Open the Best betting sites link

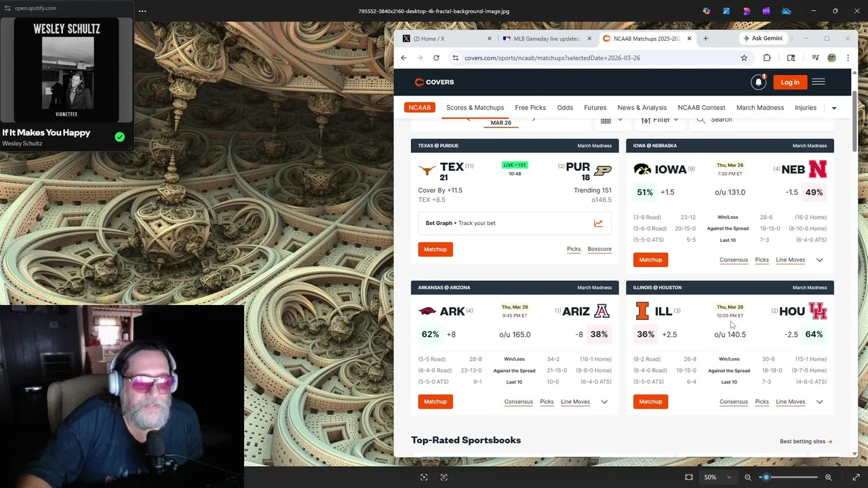pos(806,441)
